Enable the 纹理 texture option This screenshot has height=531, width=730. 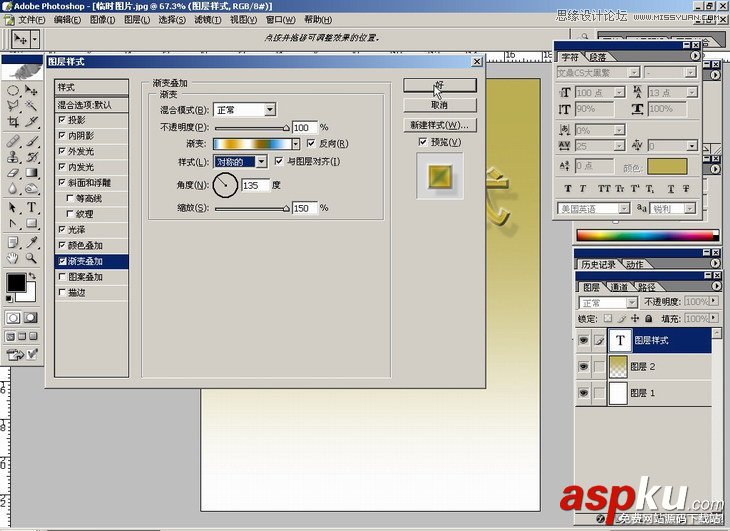click(70, 214)
